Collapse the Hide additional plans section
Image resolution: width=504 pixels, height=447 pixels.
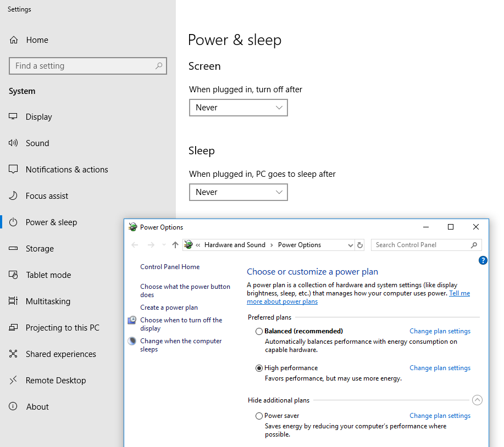(477, 400)
